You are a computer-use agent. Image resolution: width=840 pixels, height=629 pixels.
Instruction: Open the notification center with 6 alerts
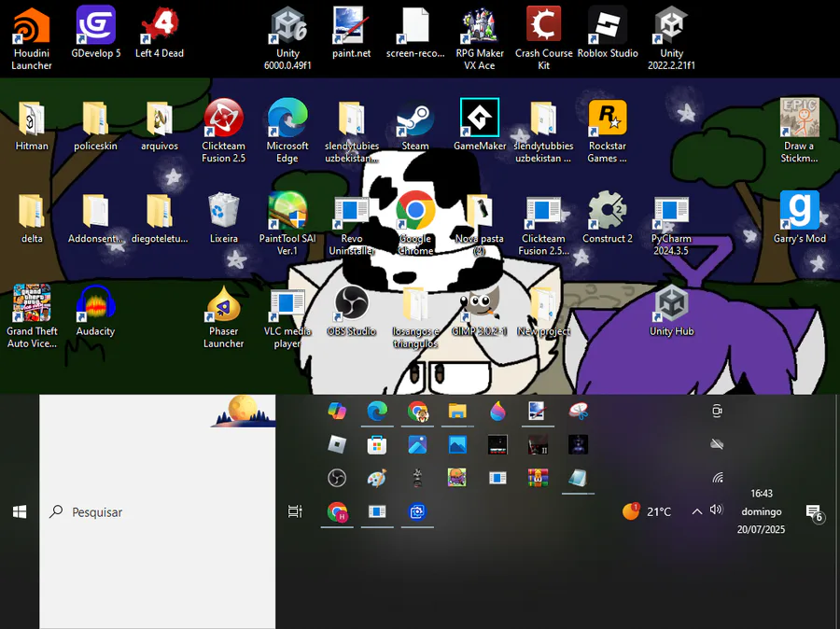click(x=814, y=512)
